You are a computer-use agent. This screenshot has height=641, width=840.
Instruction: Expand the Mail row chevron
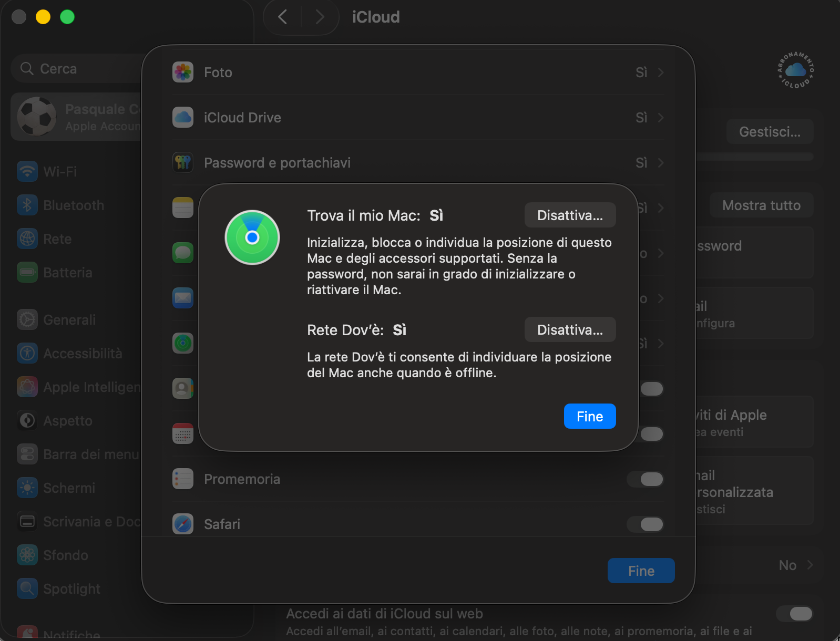pos(661,298)
